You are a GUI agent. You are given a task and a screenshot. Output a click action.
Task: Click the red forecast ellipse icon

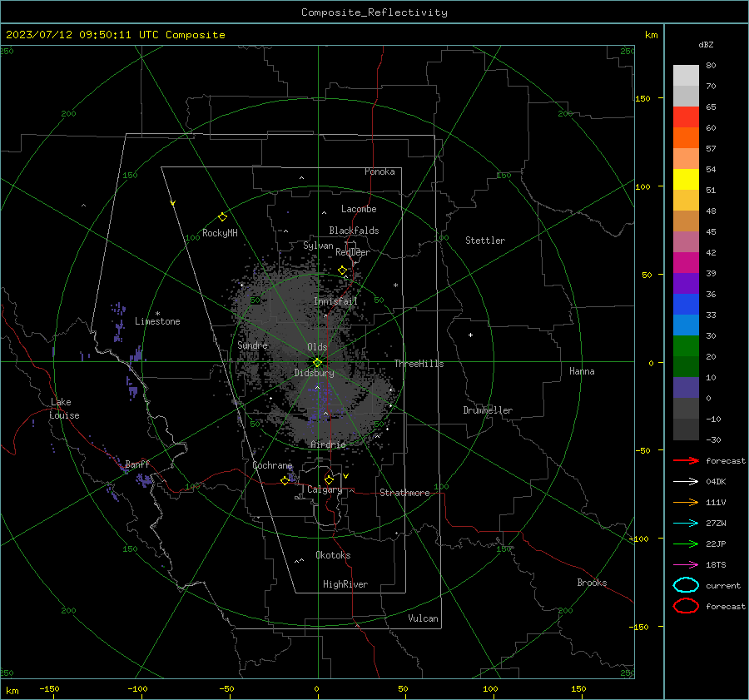pos(686,606)
